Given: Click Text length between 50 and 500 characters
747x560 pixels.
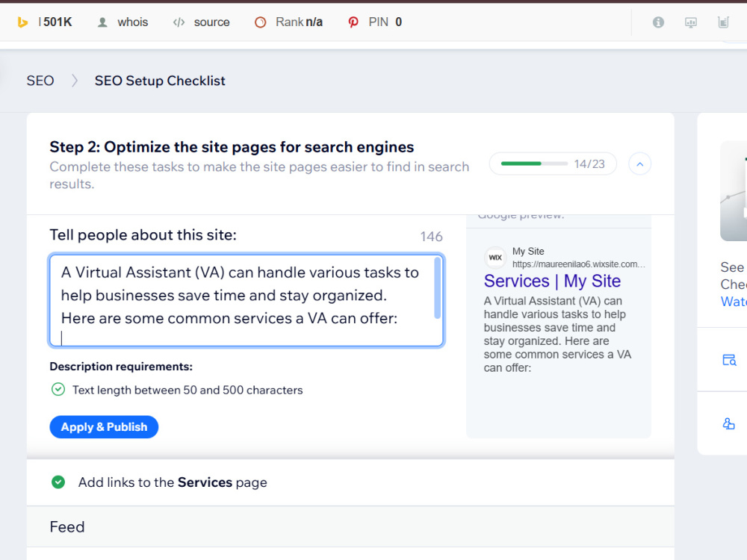Looking at the screenshot, I should [187, 390].
